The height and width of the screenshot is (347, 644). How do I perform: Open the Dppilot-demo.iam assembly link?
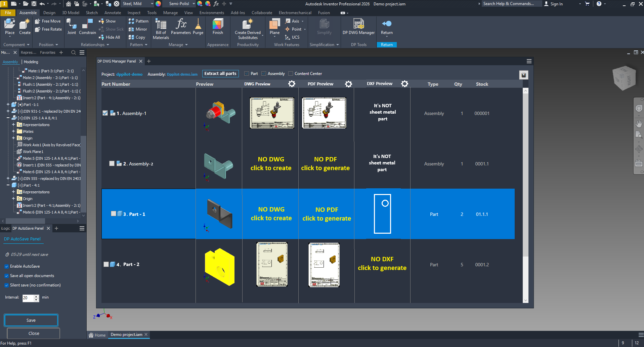click(x=182, y=74)
